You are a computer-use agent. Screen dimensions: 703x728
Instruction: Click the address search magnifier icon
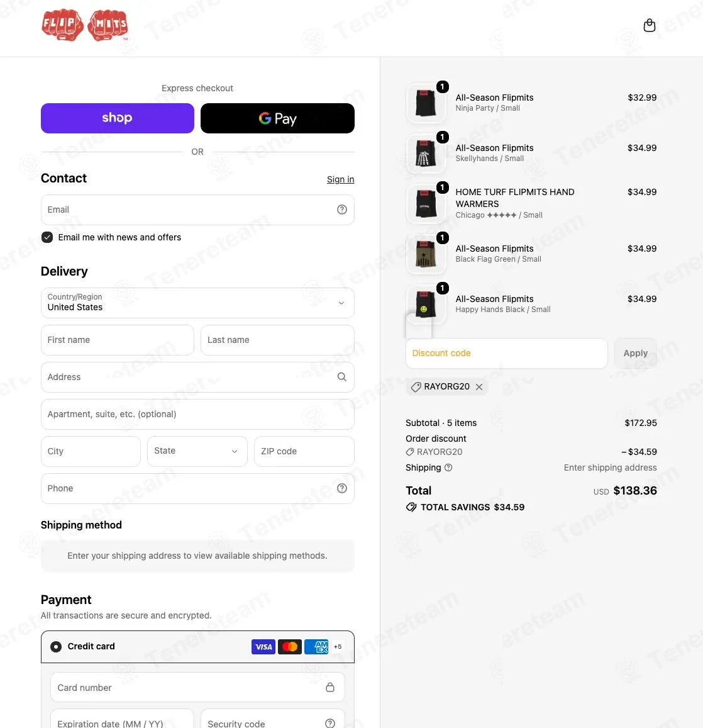pos(341,377)
